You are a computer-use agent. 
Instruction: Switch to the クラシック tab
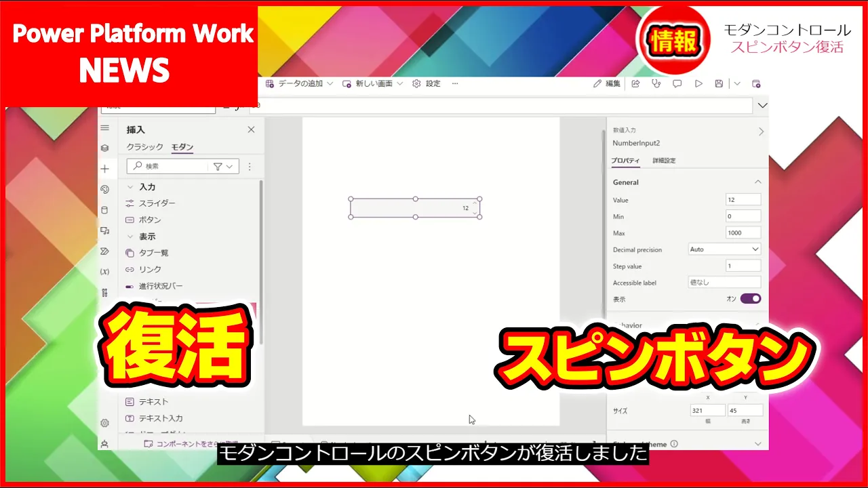coord(145,147)
